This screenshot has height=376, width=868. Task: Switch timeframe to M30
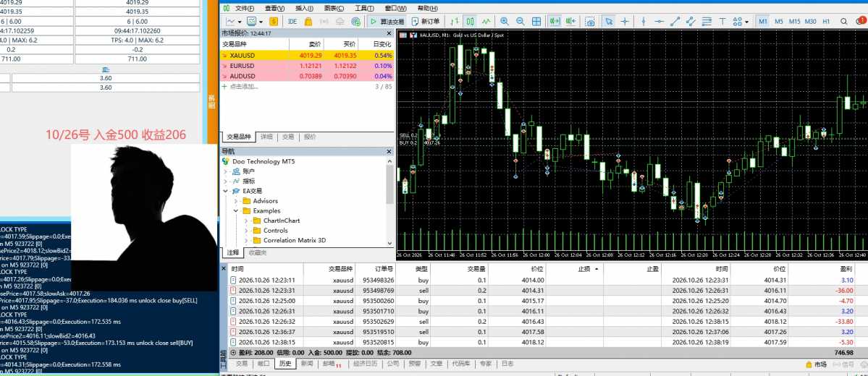pyautogui.click(x=810, y=21)
